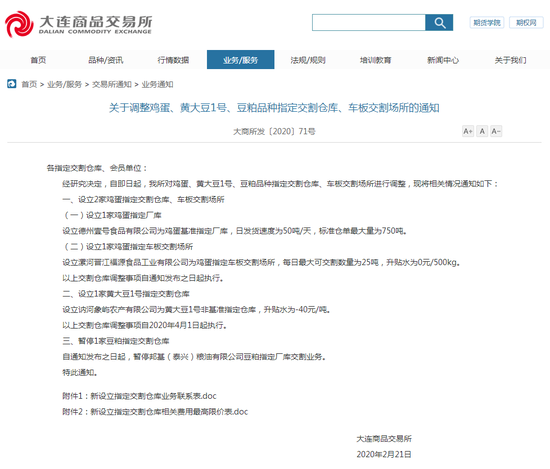Click the Dalian Commodity Exchange logo

pyautogui.click(x=79, y=24)
